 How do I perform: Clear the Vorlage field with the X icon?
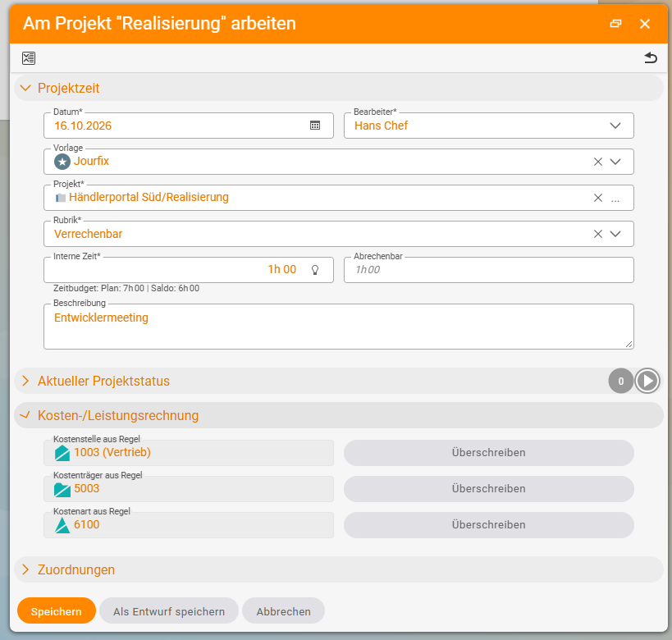tap(598, 162)
